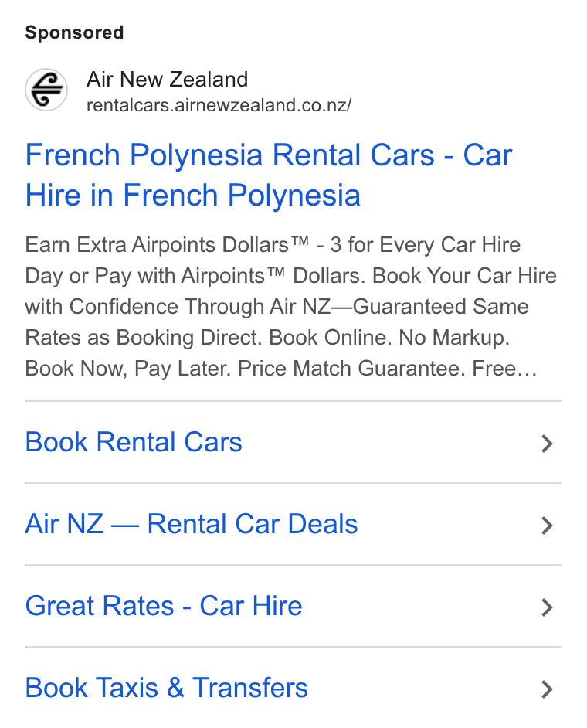Screen dimensions: 587x728
Task: Click the Sponsored label
Action: [x=74, y=32]
